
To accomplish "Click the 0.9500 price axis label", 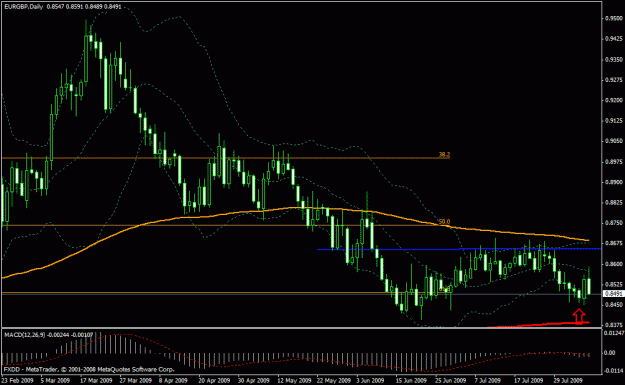I will coord(614,18).
